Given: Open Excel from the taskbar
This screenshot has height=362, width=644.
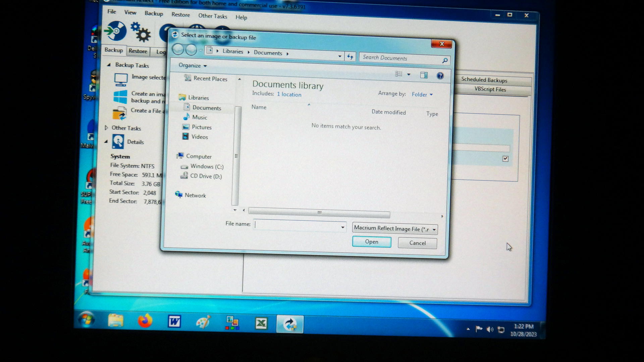Looking at the screenshot, I should 261,323.
